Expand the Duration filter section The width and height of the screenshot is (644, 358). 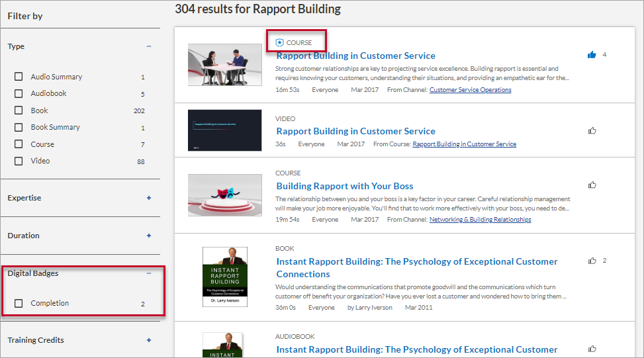(x=148, y=236)
